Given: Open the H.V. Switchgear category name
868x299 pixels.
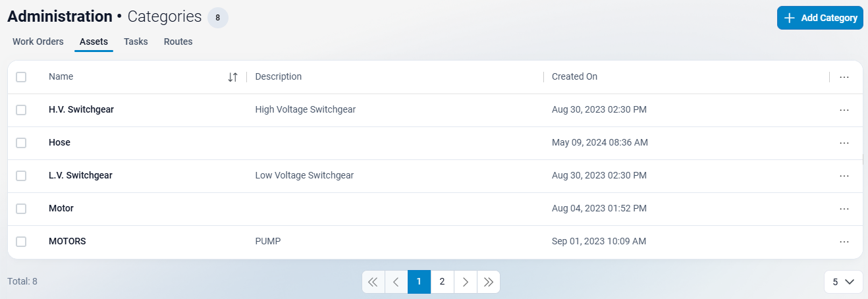Looking at the screenshot, I should pyautogui.click(x=81, y=109).
